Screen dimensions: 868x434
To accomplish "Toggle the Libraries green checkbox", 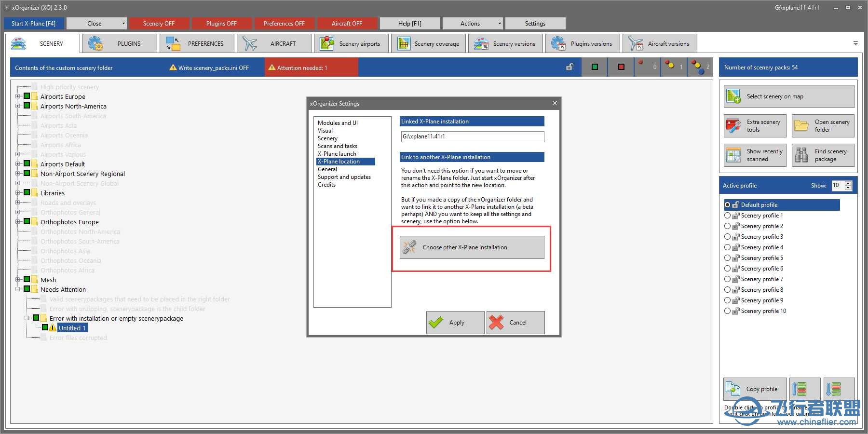I will click(x=27, y=192).
